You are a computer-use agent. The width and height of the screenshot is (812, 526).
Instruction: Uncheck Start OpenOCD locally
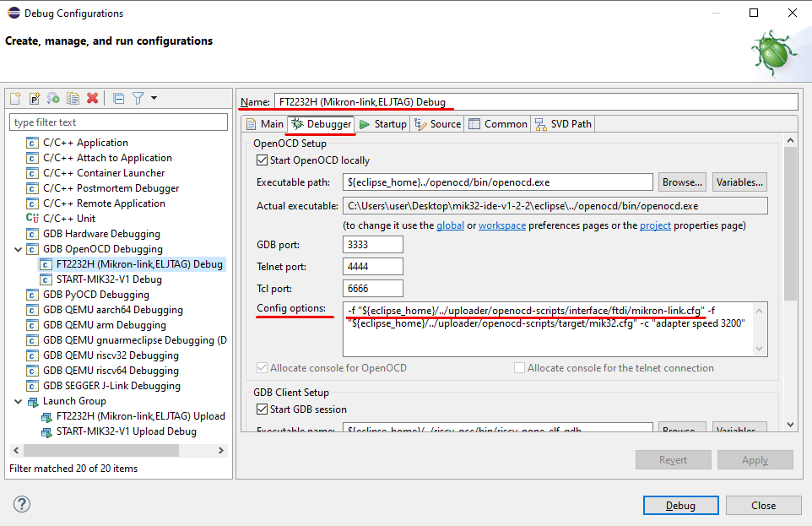click(262, 160)
